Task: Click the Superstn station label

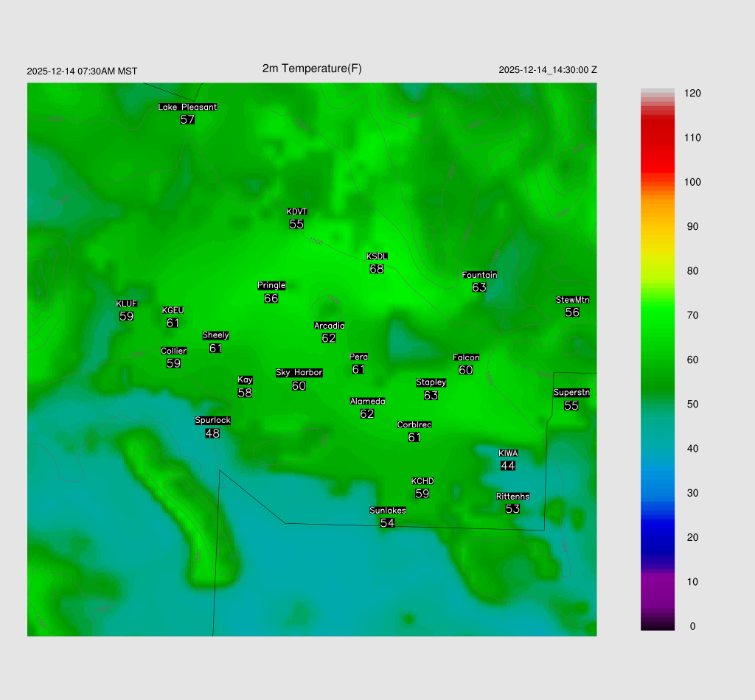Action: click(571, 393)
